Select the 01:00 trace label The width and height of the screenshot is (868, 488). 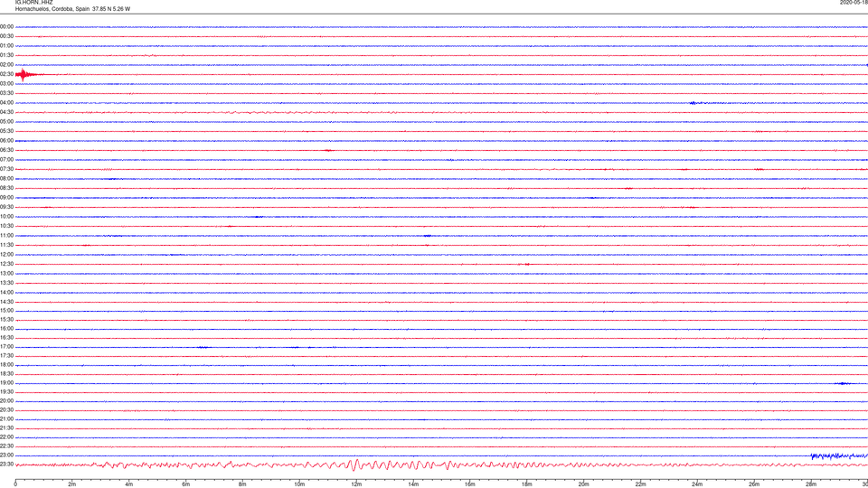pyautogui.click(x=6, y=46)
